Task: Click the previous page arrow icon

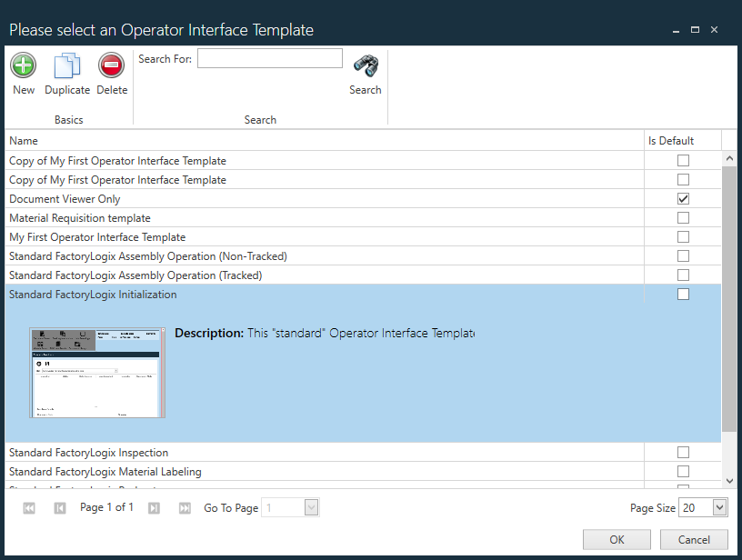Action: 59,507
